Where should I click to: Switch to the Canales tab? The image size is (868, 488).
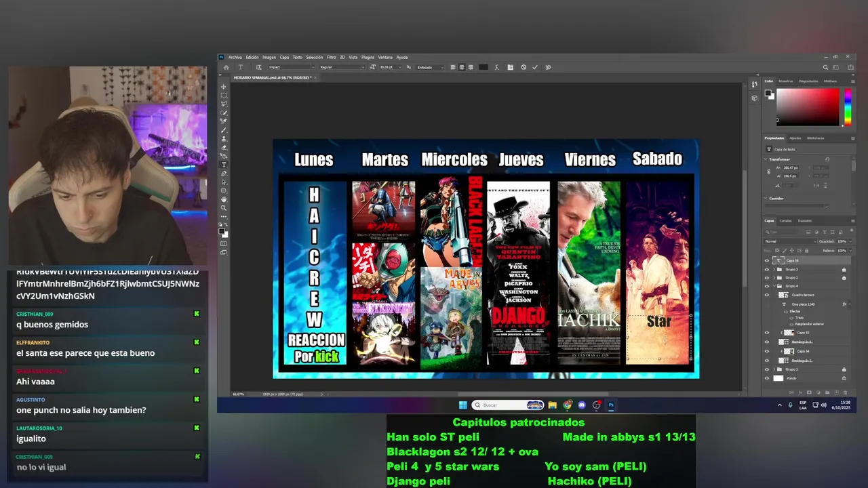[x=785, y=220]
